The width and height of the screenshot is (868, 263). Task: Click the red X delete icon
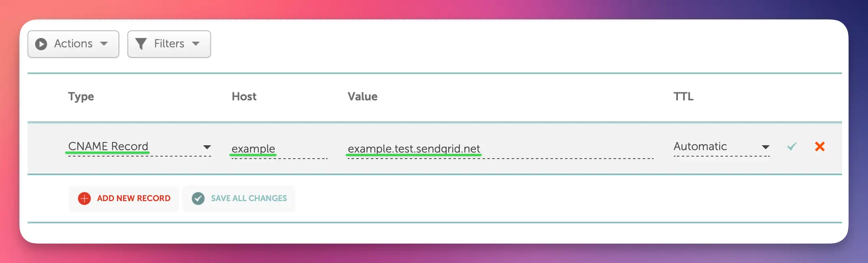pyautogui.click(x=820, y=147)
